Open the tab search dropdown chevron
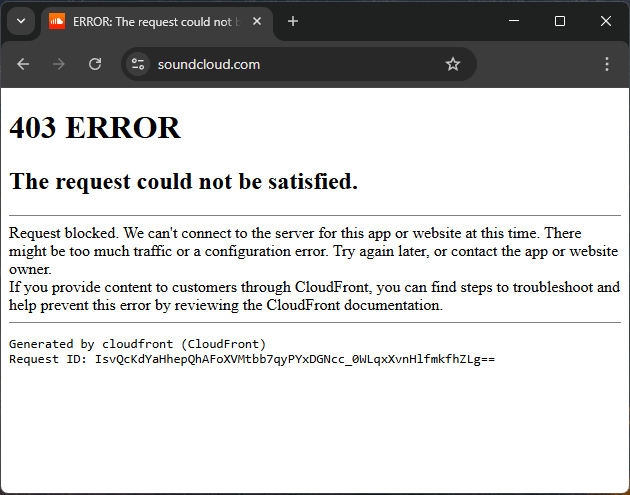 click(x=21, y=21)
